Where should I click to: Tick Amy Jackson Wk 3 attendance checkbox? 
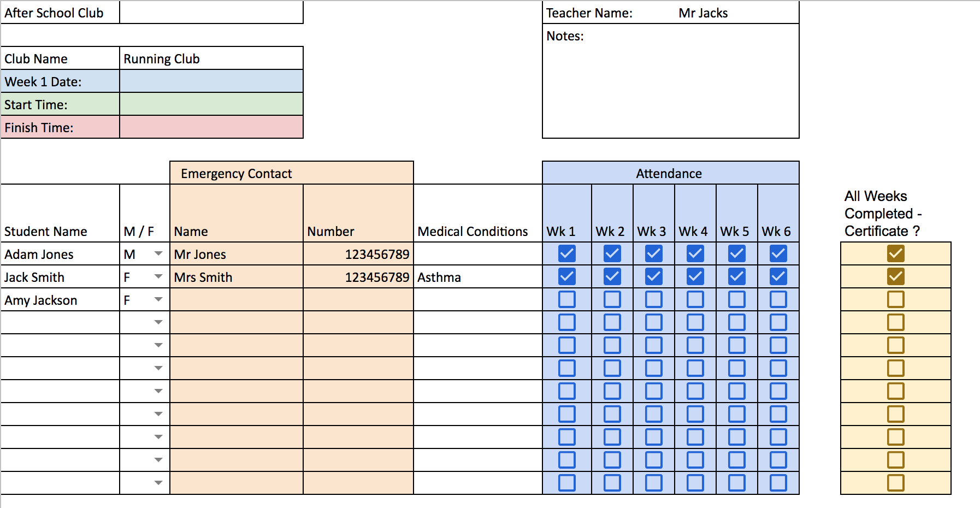click(x=653, y=299)
